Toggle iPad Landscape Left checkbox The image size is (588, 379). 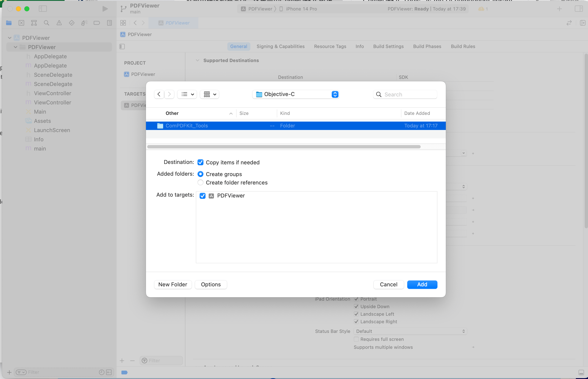click(356, 314)
